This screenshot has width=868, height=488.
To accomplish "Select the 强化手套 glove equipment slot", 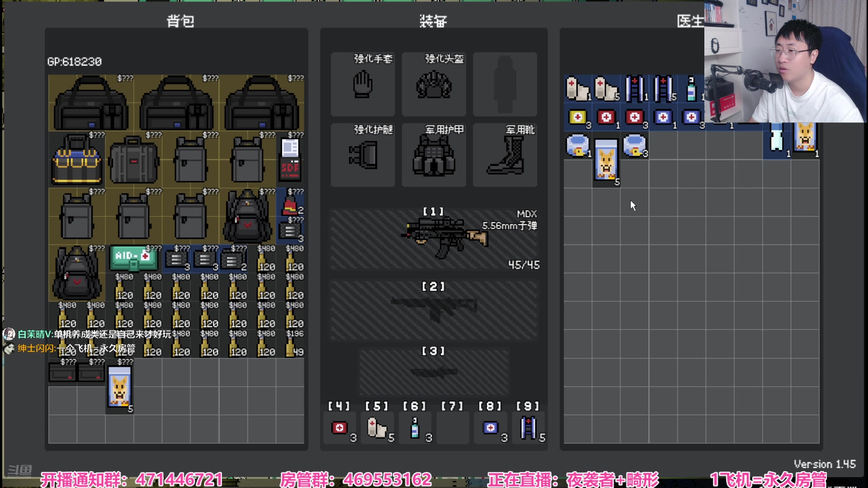I will 363,84.
